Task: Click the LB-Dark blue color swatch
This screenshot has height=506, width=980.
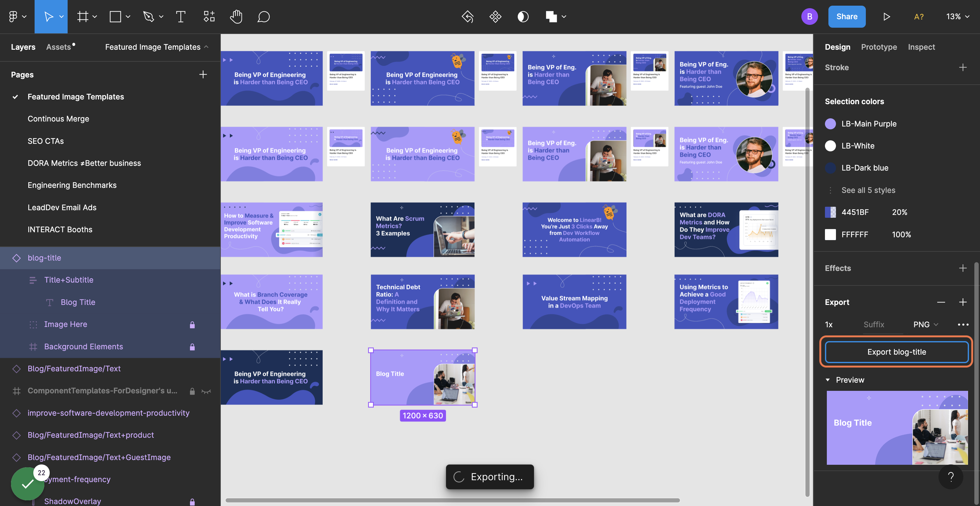Action: 830,168
